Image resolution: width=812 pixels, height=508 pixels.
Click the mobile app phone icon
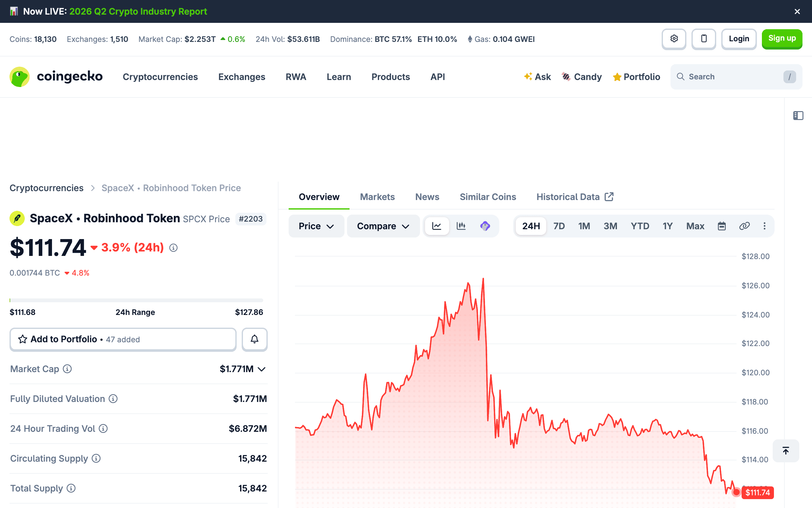pos(704,39)
